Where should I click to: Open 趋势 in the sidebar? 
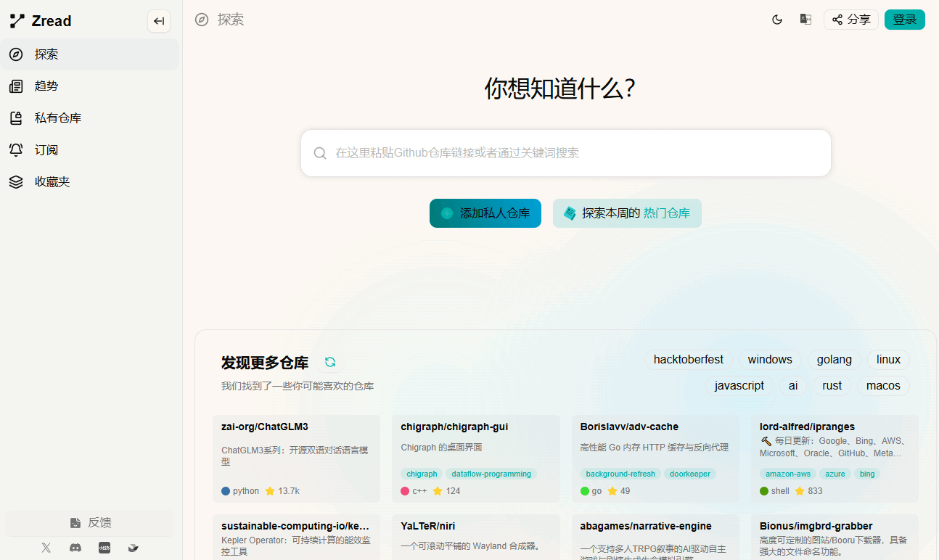click(46, 86)
